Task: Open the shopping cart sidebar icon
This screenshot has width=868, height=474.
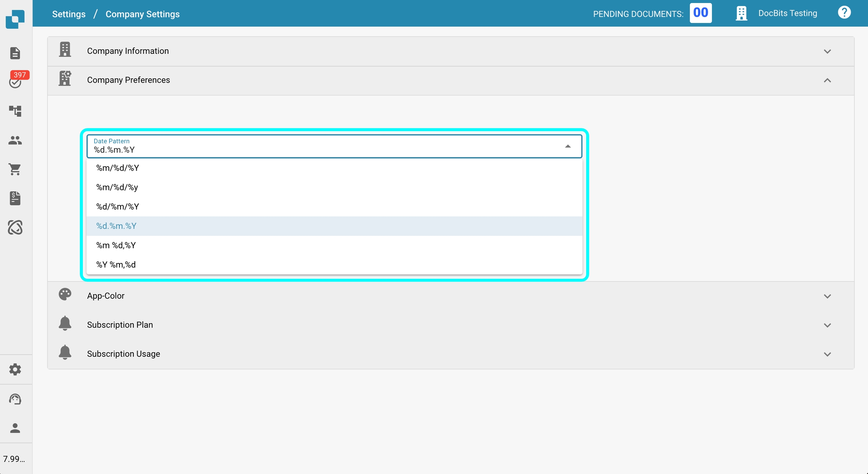Action: pos(15,169)
